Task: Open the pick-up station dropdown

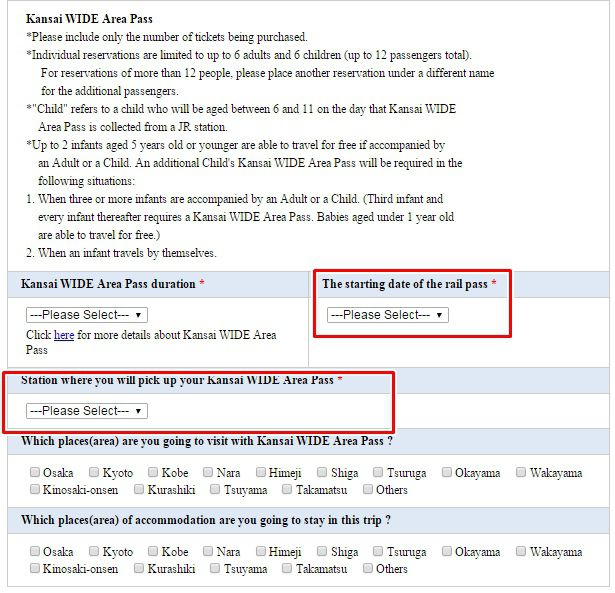Action: point(87,411)
